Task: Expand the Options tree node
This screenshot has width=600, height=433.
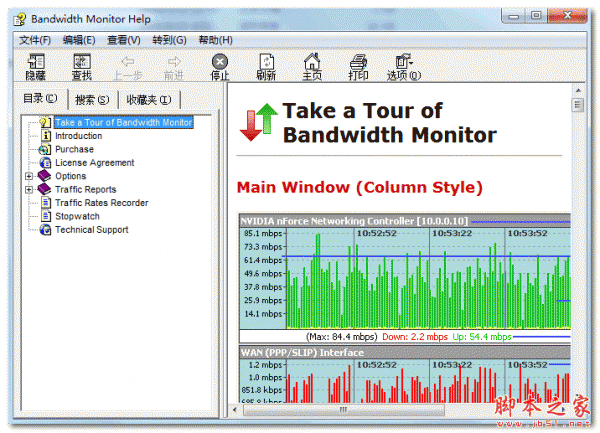Action: [x=29, y=176]
